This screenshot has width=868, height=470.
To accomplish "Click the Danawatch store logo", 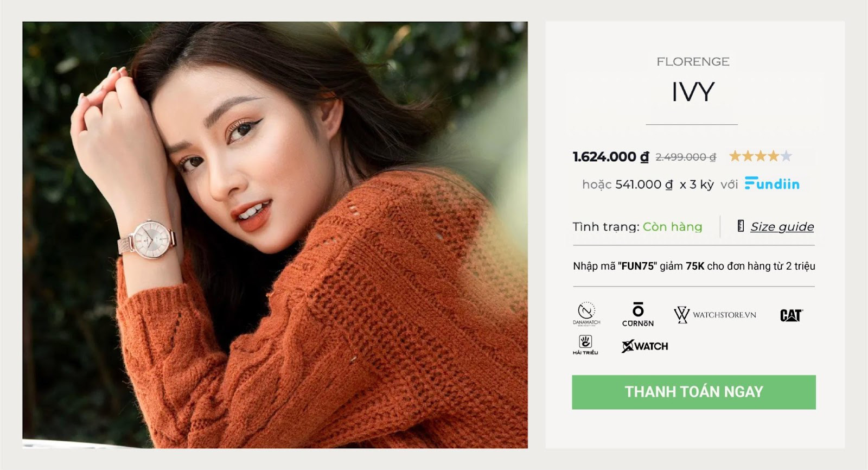I will [x=586, y=314].
